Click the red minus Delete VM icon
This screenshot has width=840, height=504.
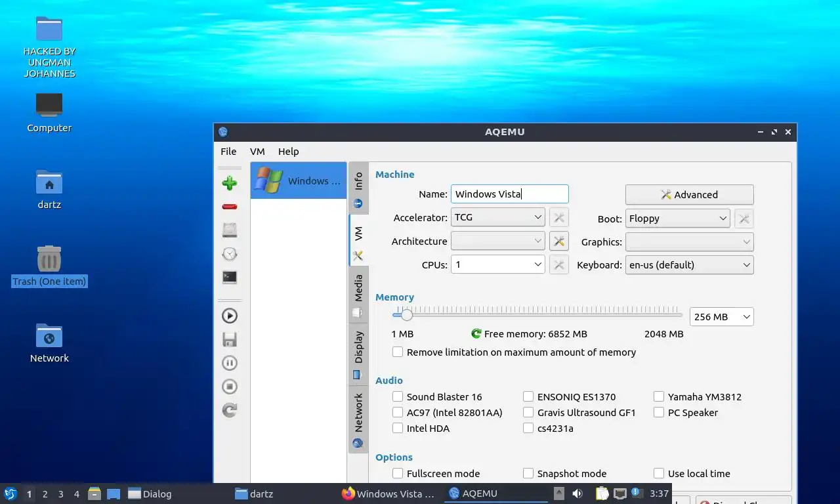[x=229, y=207]
